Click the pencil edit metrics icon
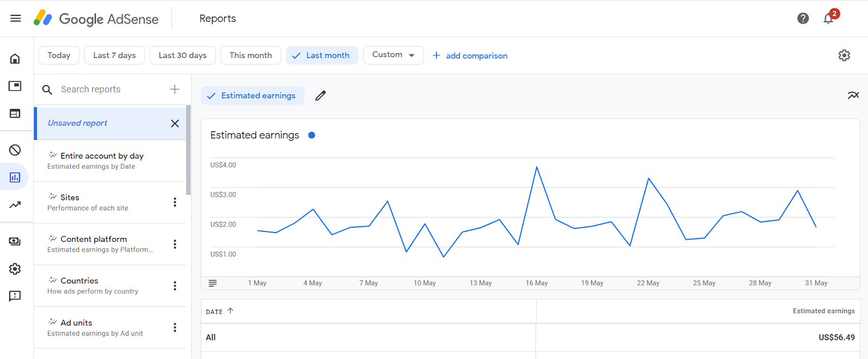The image size is (868, 359). [x=321, y=95]
